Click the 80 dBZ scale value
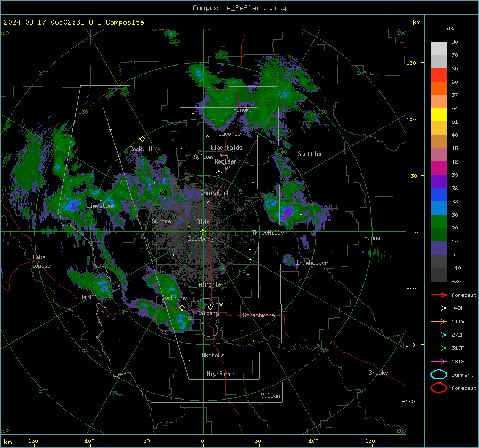The image size is (479, 448). pos(455,42)
